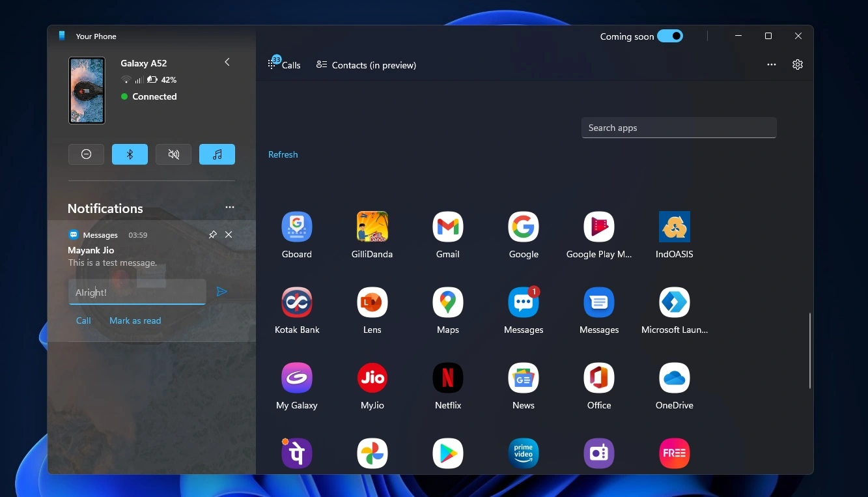The width and height of the screenshot is (868, 497).
Task: Select the Messages app with notification badge
Action: click(x=523, y=302)
